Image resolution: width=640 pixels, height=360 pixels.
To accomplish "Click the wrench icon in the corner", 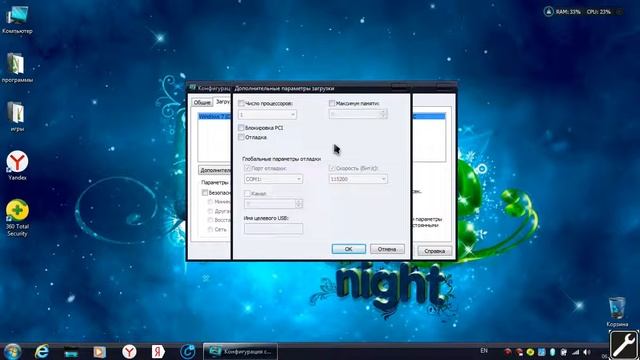I will click(624, 345).
